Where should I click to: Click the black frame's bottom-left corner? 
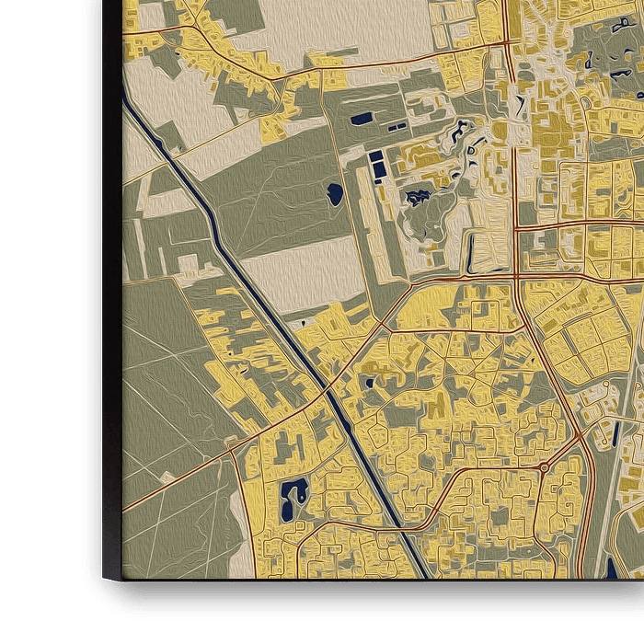click(x=109, y=587)
